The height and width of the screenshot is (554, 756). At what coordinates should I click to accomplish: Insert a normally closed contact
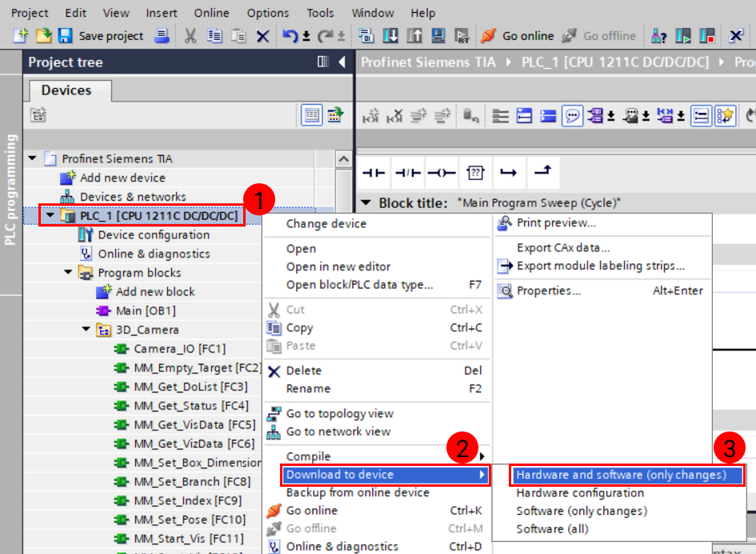409,172
